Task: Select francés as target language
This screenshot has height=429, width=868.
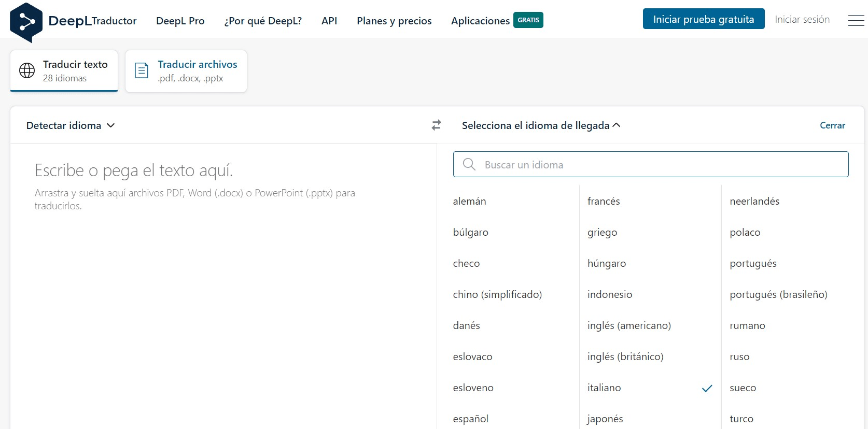Action: pos(604,201)
